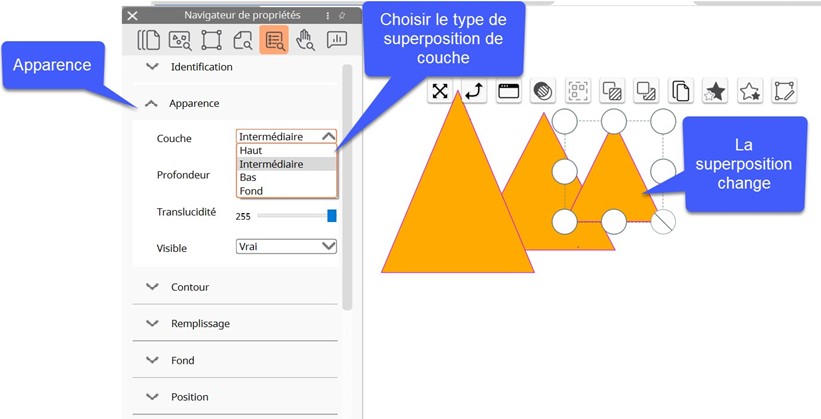Collapse the Apparence section
This screenshot has height=419, width=821.
pyautogui.click(x=151, y=104)
